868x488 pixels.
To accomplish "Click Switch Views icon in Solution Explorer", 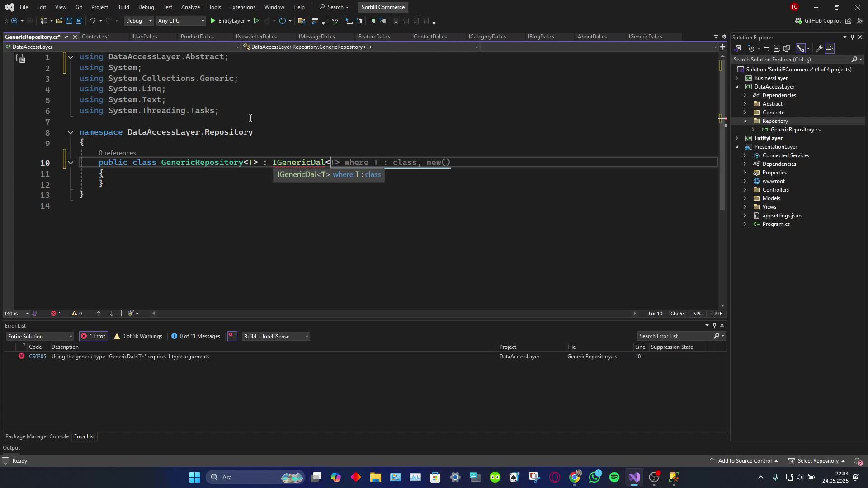I will coord(738,48).
